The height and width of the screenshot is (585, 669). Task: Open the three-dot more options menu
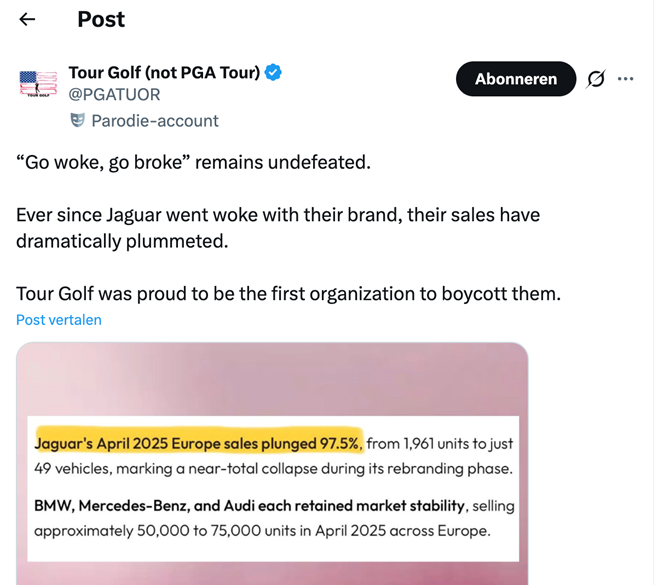click(x=626, y=79)
